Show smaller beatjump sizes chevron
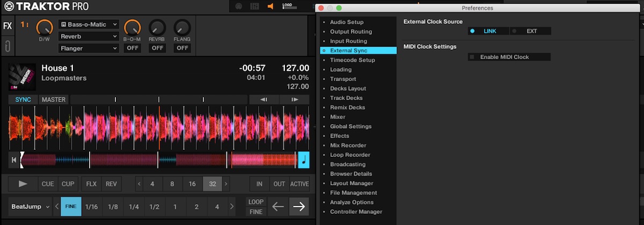 tap(57, 206)
